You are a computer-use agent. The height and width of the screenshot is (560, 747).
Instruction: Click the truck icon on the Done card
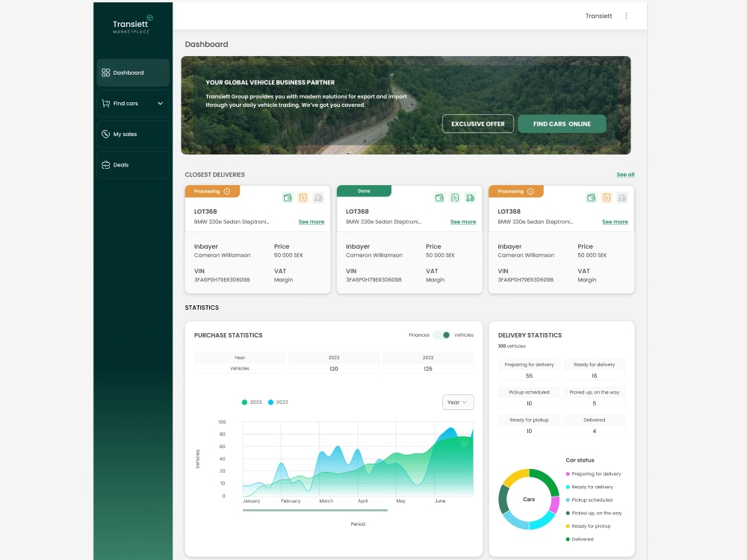[x=470, y=198]
